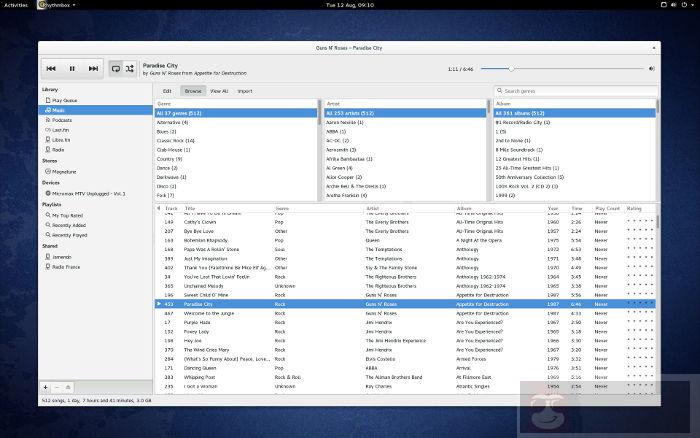The width and height of the screenshot is (700, 438).
Task: Filter by Classic Rock (14) genre
Action: click(x=236, y=141)
